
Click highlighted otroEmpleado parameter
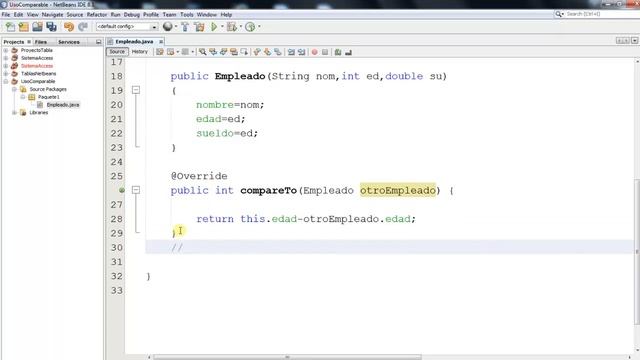coord(398,190)
